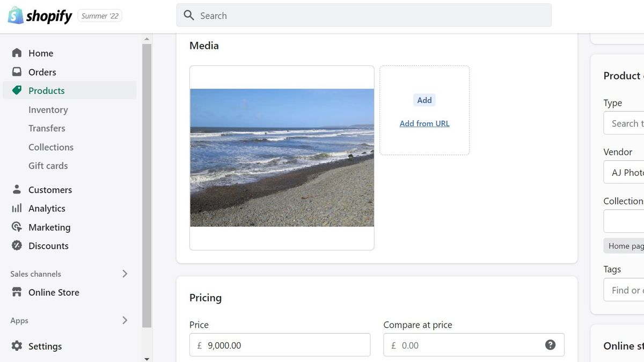Click the Products tag icon
This screenshot has height=362, width=644.
tap(17, 90)
